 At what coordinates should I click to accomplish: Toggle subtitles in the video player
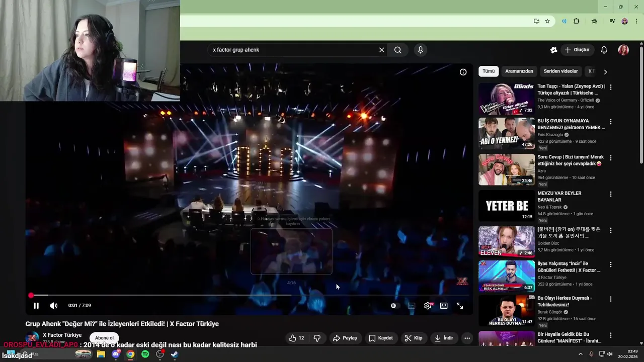click(x=412, y=306)
